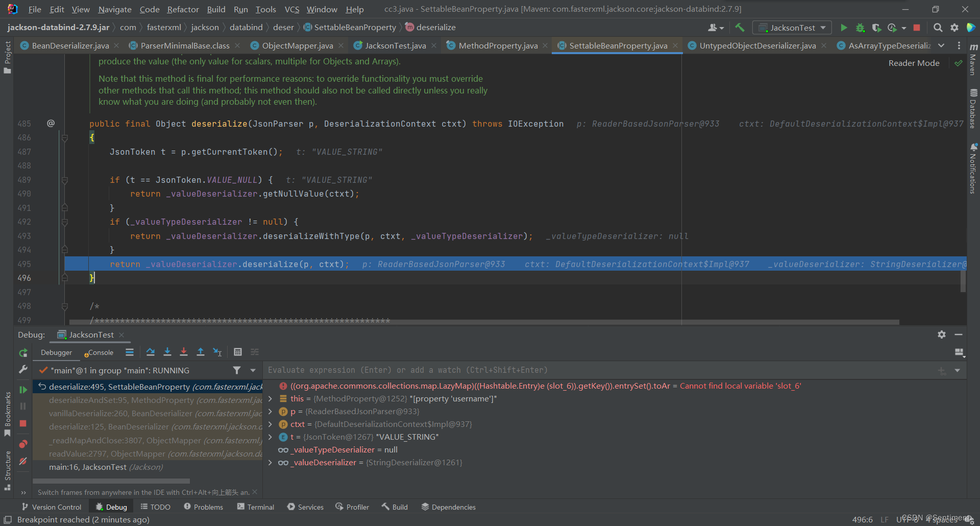Add watch with plus icon
This screenshot has height=526, width=980.
pos(942,371)
